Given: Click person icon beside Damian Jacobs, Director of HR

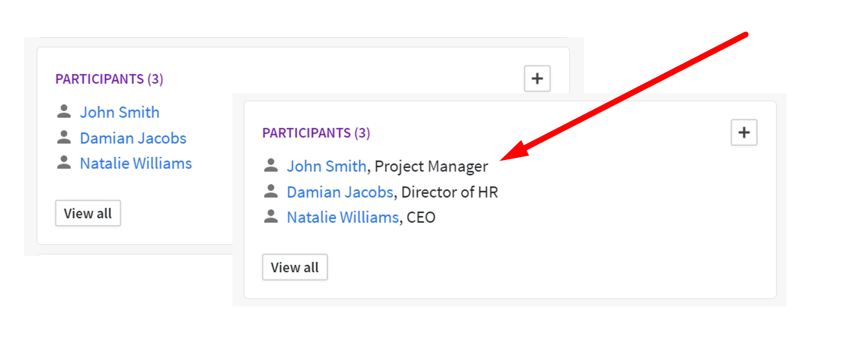Looking at the screenshot, I should 271,191.
